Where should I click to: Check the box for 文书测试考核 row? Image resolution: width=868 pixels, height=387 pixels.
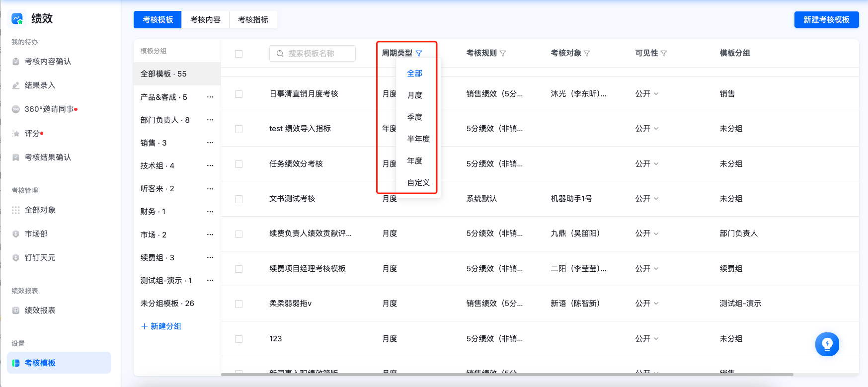point(238,199)
